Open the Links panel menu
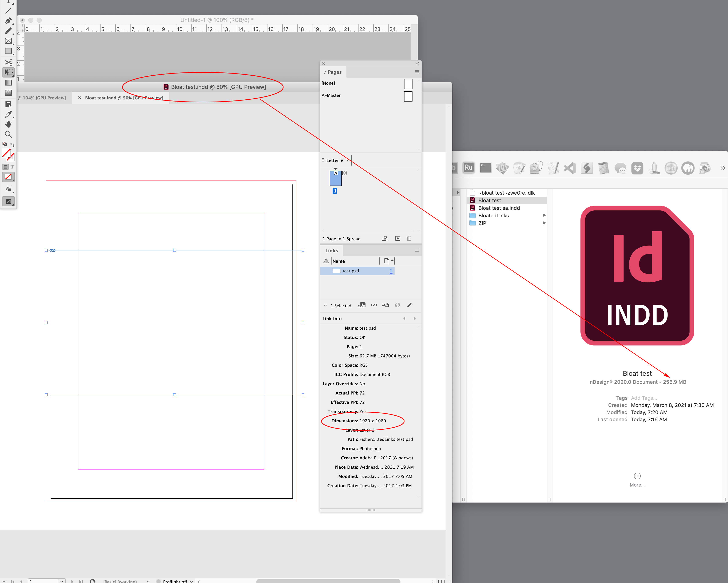Screen dimensions: 728x583 [417, 250]
